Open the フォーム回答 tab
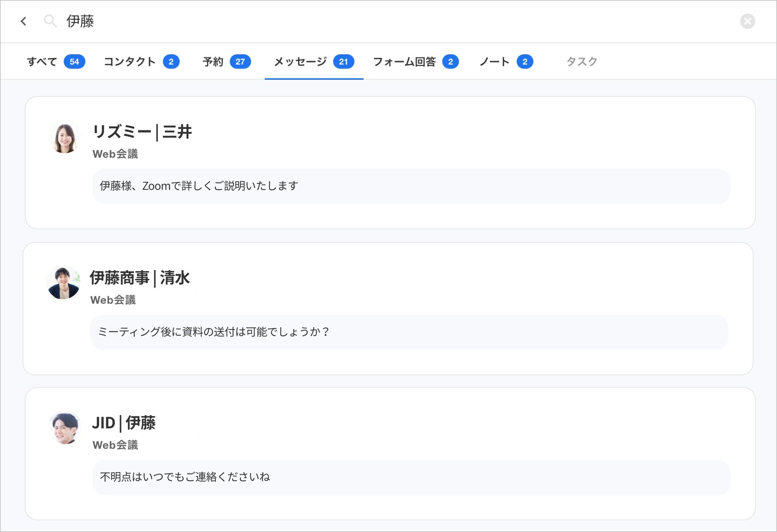This screenshot has height=532, width=777. point(405,61)
